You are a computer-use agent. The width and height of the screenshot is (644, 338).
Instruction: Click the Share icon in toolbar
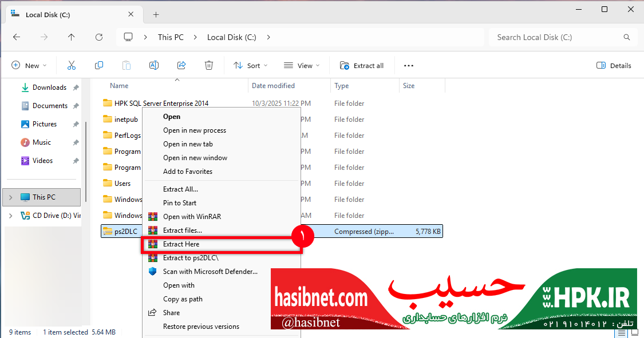181,66
